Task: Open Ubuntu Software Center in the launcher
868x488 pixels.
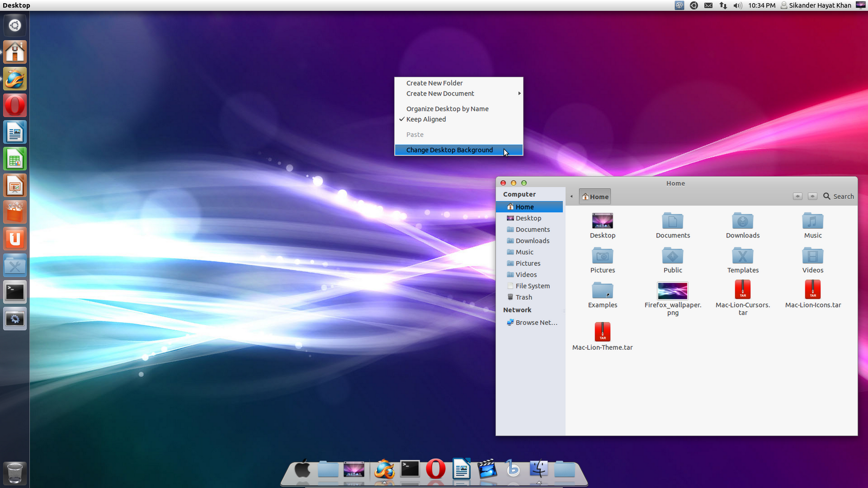Action: (x=15, y=212)
